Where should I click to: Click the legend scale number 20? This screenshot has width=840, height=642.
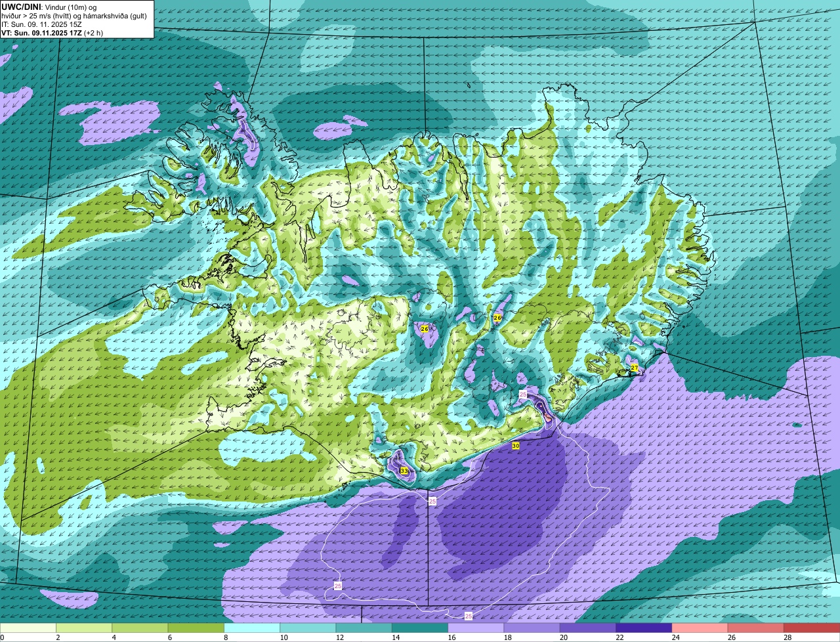(x=563, y=637)
